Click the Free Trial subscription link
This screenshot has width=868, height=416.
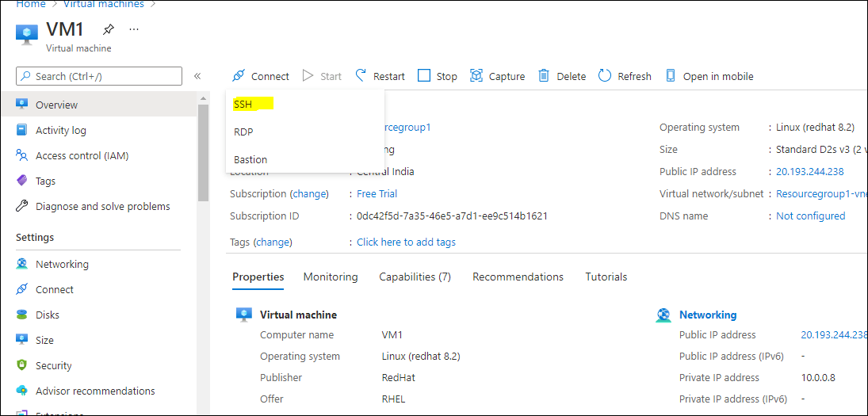(377, 193)
